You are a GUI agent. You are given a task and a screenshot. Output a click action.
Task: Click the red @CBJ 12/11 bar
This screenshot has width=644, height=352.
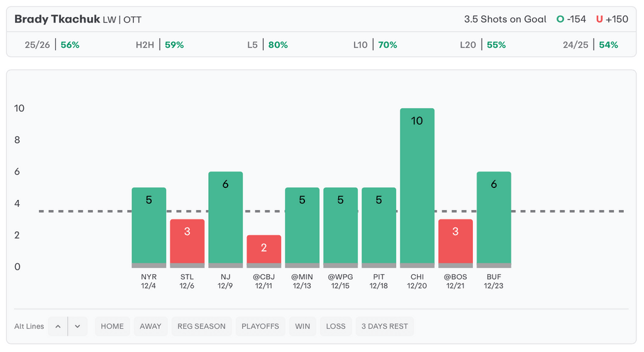tap(264, 250)
